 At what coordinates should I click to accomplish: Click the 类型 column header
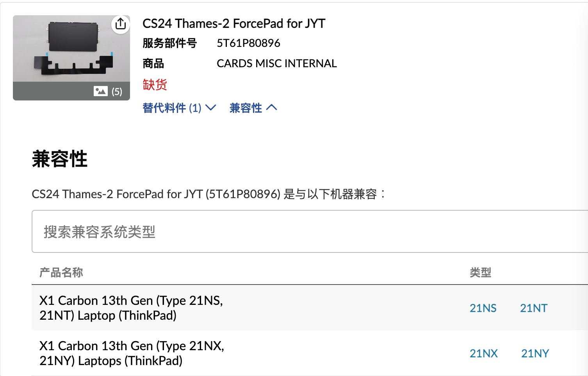point(480,272)
